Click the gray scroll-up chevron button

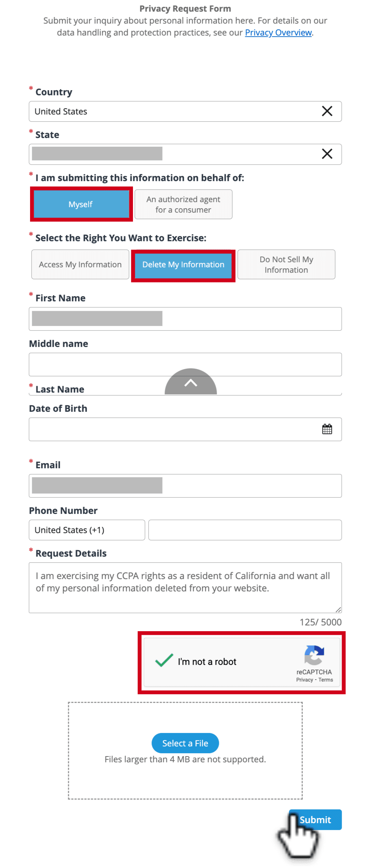(x=191, y=382)
